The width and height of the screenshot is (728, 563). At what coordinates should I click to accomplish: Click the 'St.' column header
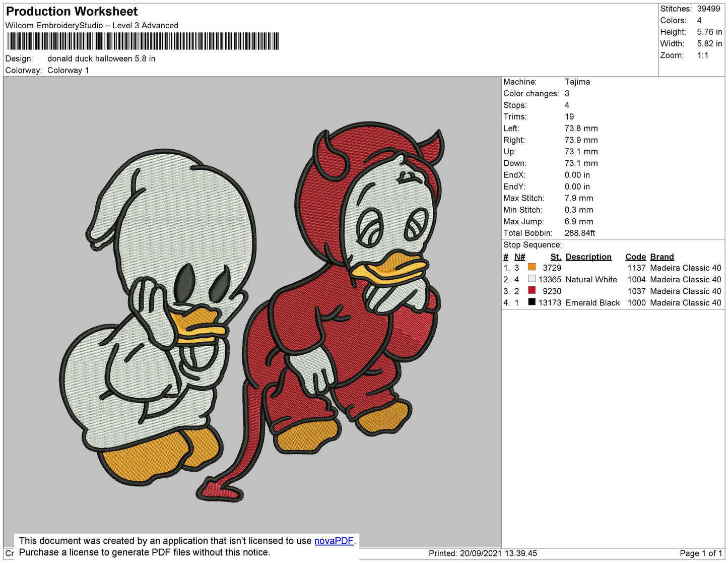[x=556, y=257]
